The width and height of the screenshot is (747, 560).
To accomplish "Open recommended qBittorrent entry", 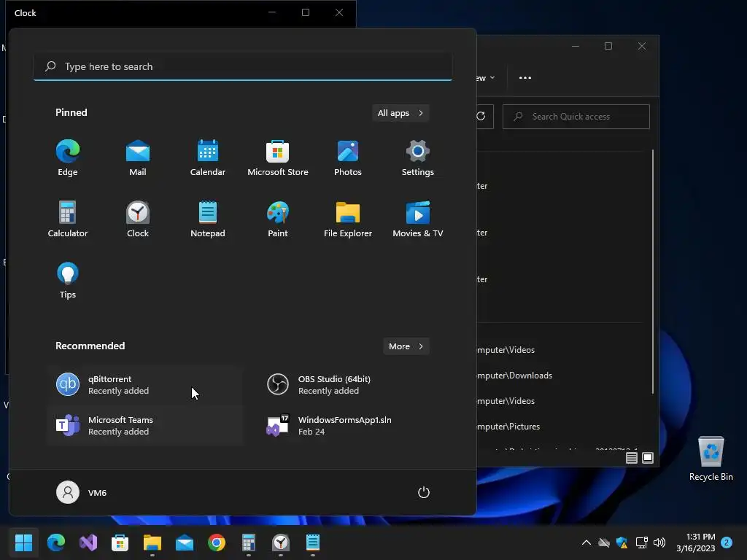I will 145,385.
